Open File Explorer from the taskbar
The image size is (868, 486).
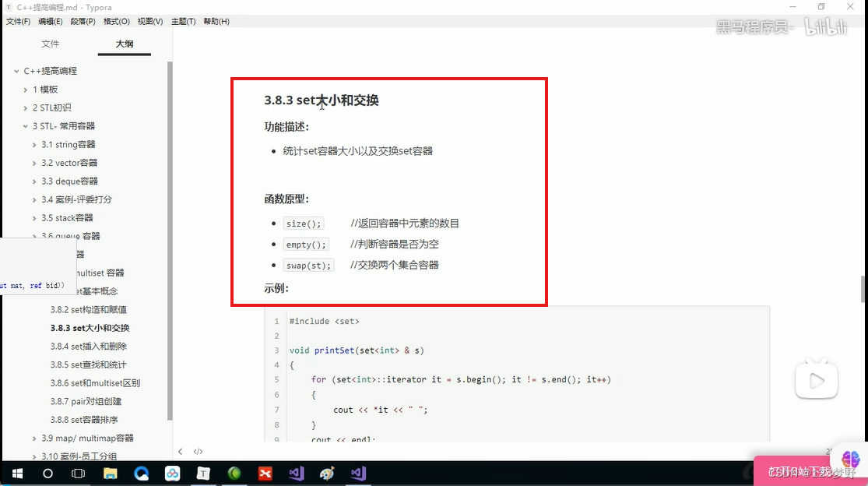[x=110, y=473]
